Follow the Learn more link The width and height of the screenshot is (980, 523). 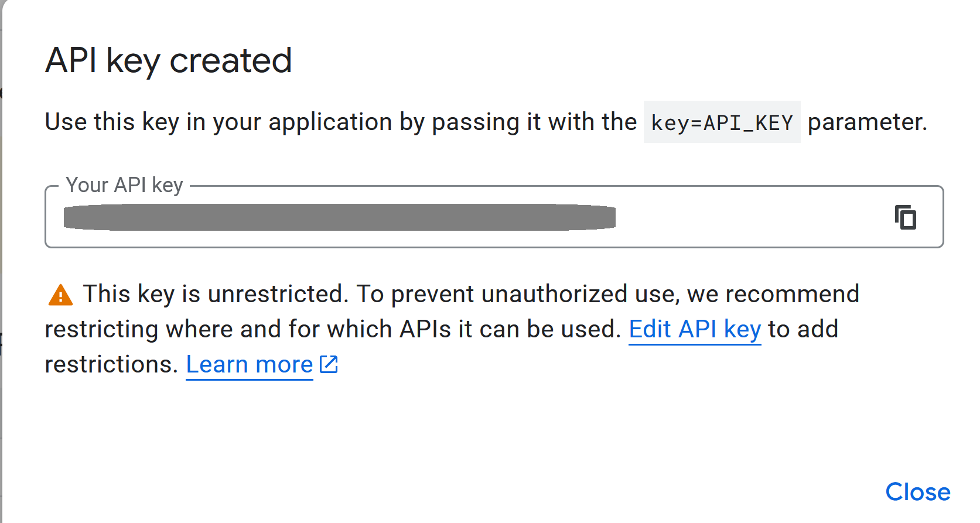coord(250,364)
